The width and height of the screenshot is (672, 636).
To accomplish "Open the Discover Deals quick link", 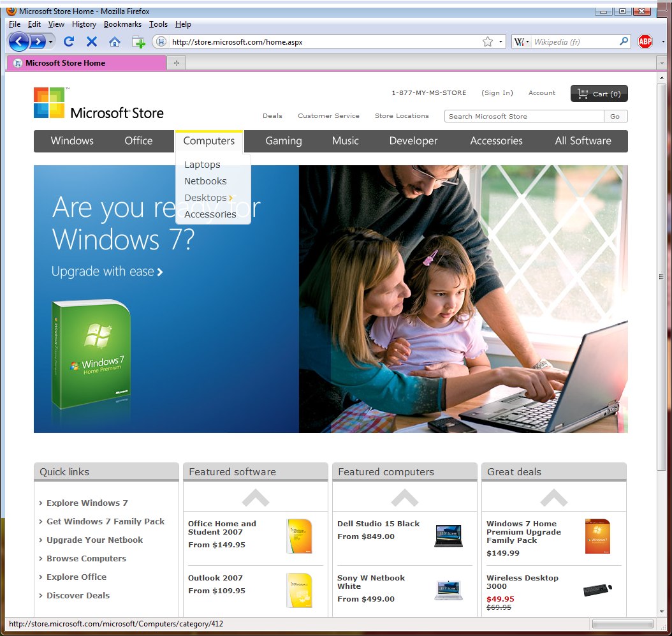I will point(78,595).
